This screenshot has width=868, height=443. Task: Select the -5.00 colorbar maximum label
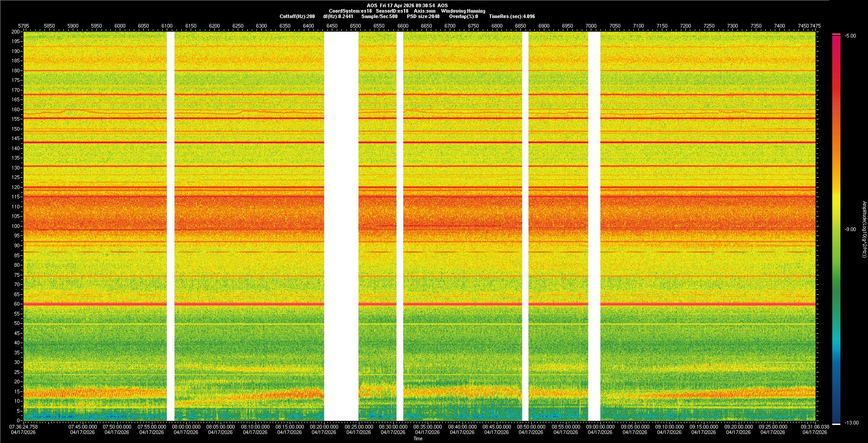tap(850, 36)
